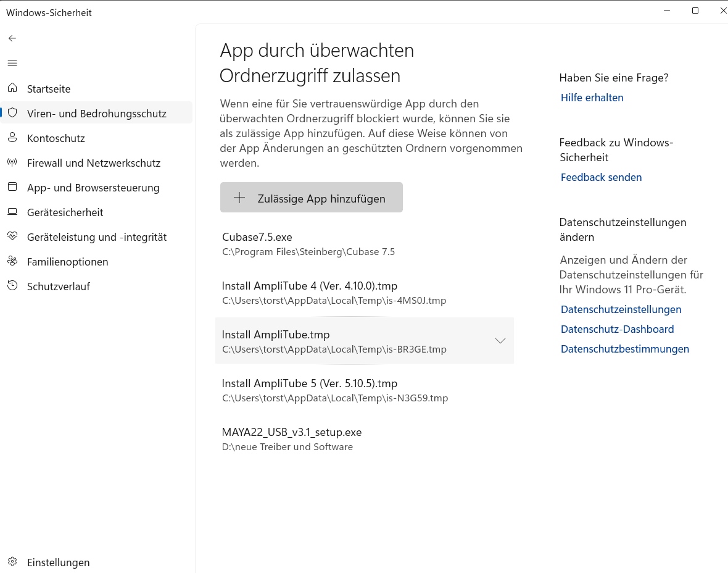The image size is (728, 573).
Task: Show the Schutzverlauf page
Action: 97,286
